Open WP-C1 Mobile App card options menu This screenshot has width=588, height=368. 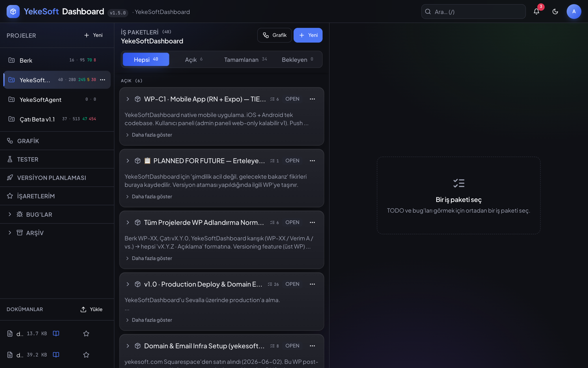click(312, 99)
